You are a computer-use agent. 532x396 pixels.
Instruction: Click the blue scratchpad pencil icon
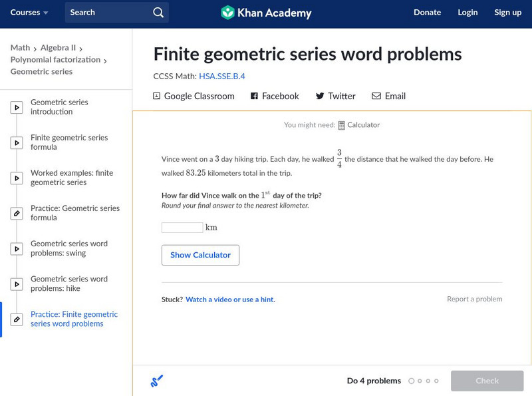click(157, 381)
